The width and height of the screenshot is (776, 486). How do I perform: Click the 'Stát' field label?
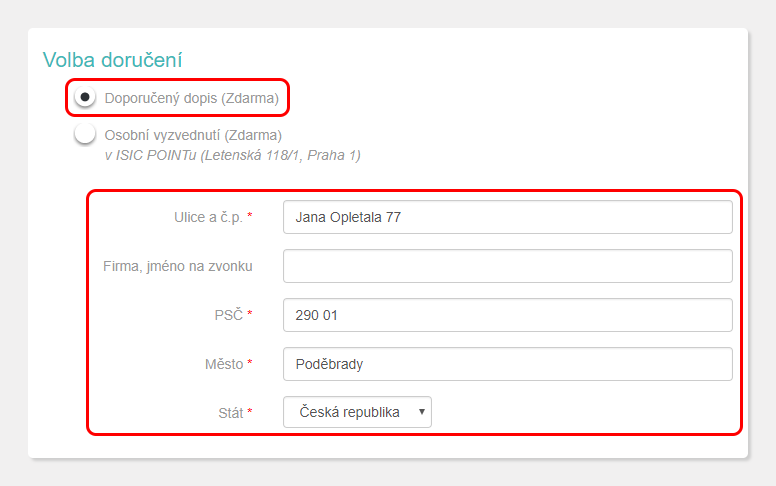231,413
